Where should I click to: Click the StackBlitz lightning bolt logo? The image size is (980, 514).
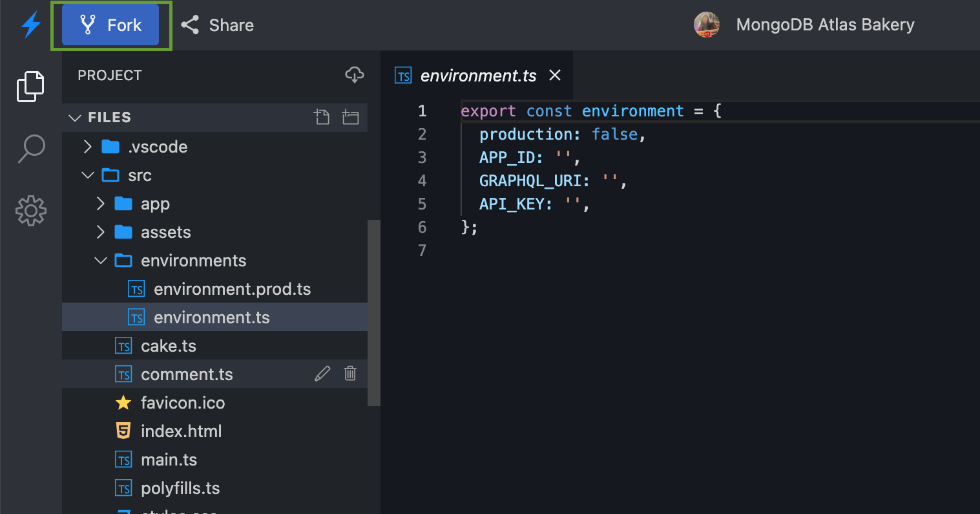30,25
